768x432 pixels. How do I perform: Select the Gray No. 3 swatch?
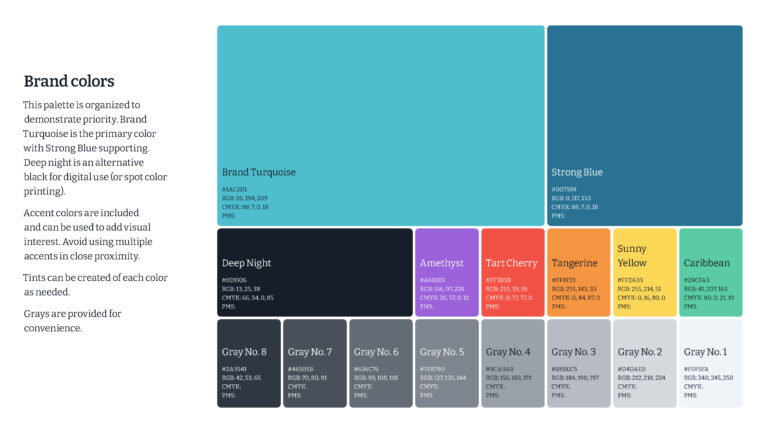pos(578,363)
